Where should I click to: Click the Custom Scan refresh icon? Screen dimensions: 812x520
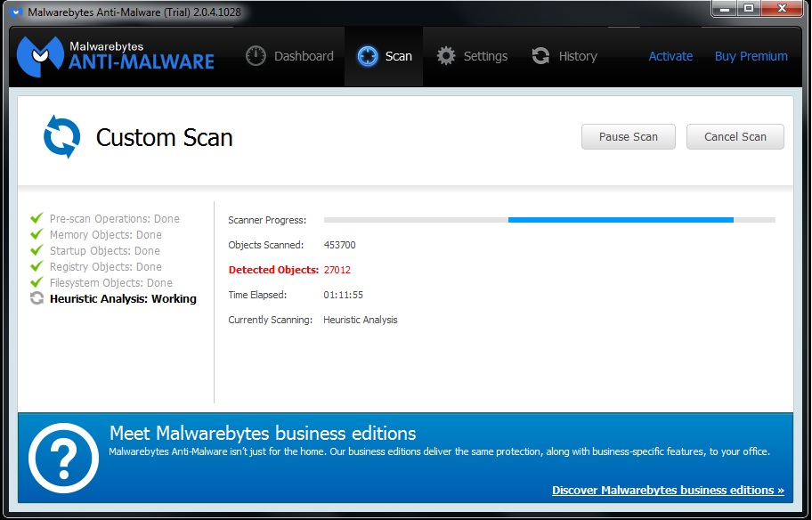(x=62, y=137)
